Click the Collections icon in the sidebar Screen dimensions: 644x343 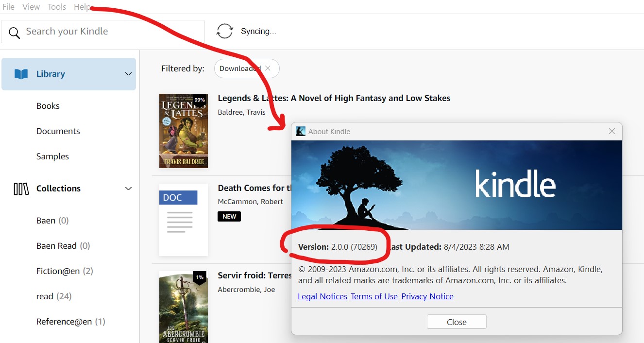[20, 189]
